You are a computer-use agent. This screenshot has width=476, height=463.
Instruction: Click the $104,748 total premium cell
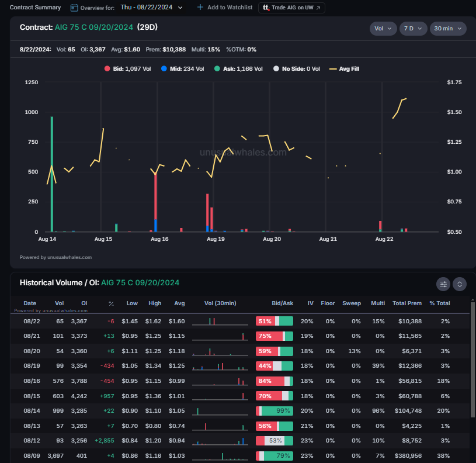tap(408, 411)
